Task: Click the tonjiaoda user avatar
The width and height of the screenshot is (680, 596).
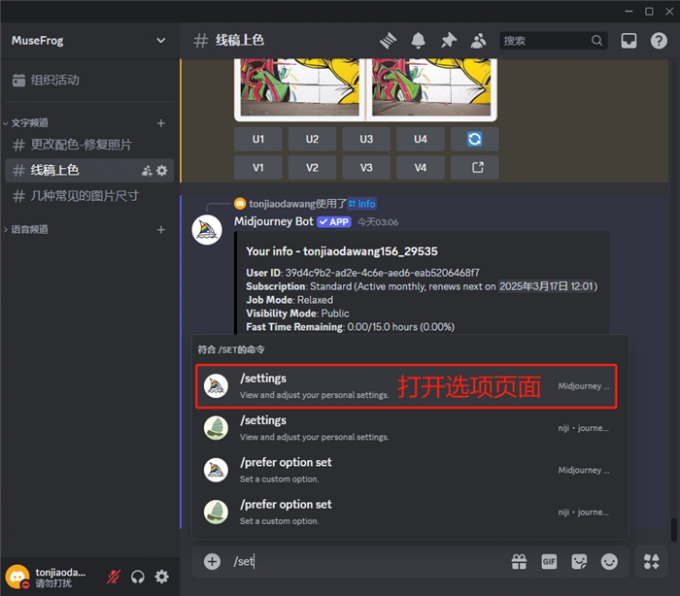Action: pos(17,577)
